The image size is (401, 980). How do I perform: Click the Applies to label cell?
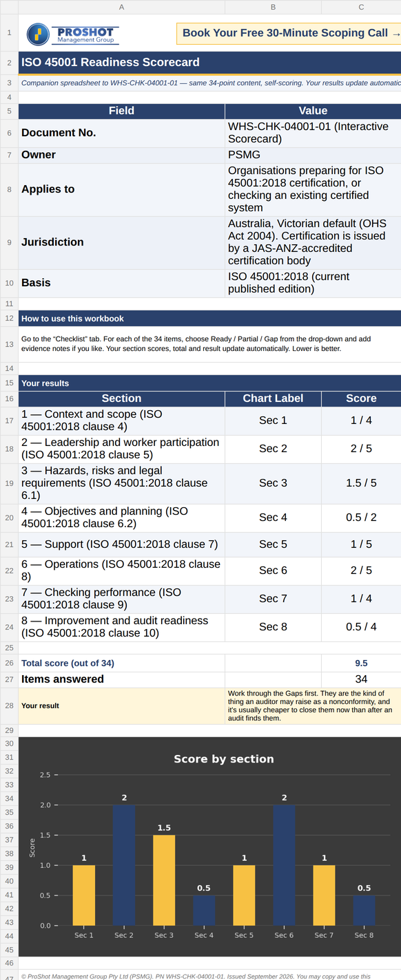[x=121, y=189]
